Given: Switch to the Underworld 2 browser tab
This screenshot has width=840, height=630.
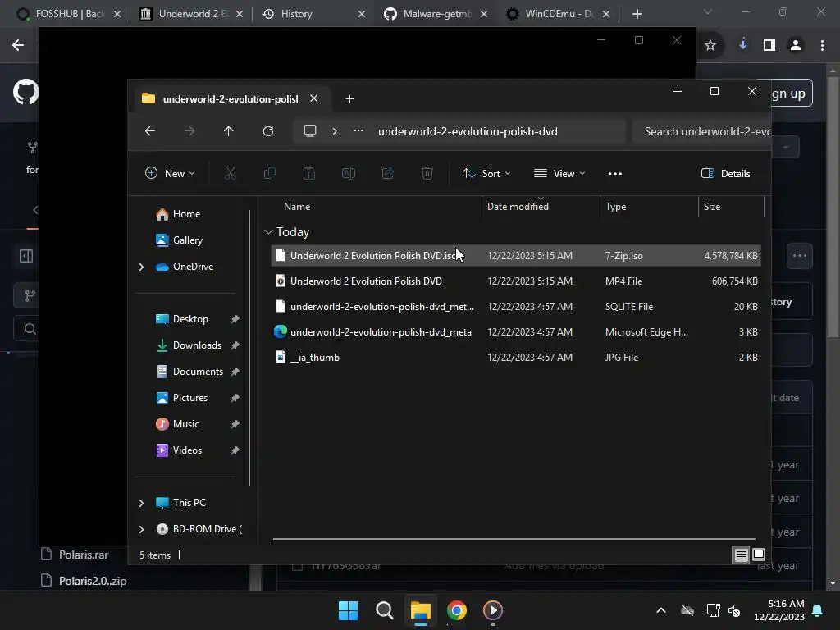Looking at the screenshot, I should pyautogui.click(x=191, y=14).
